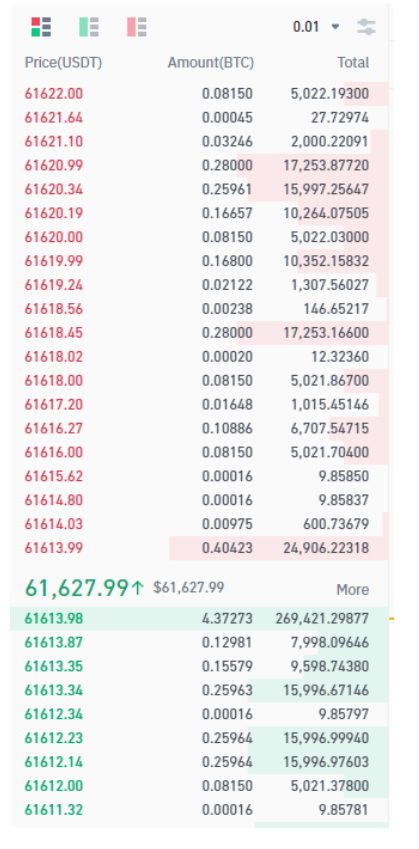Click the Total column header
The width and height of the screenshot is (419, 849).
tap(353, 63)
